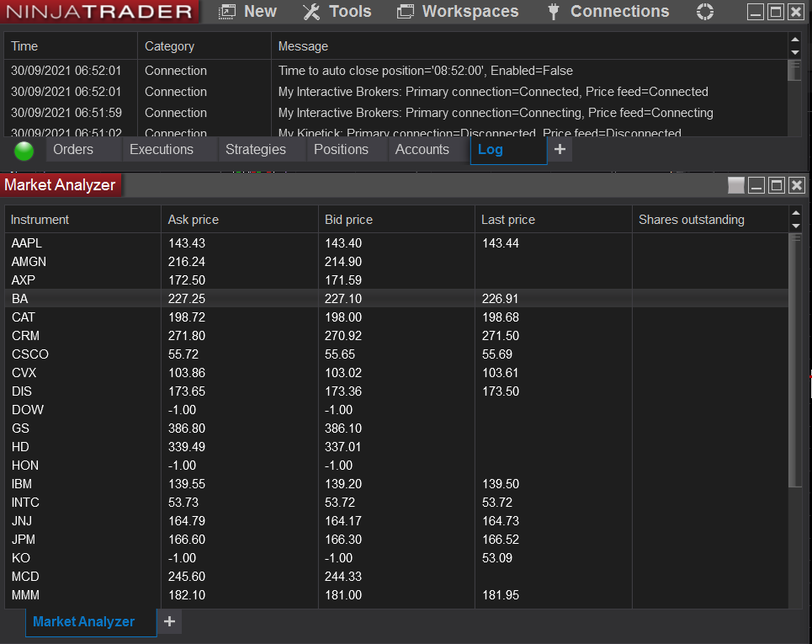Click the Market Analyzer scrollbar down arrow
This screenshot has height=644, width=812.
795,226
